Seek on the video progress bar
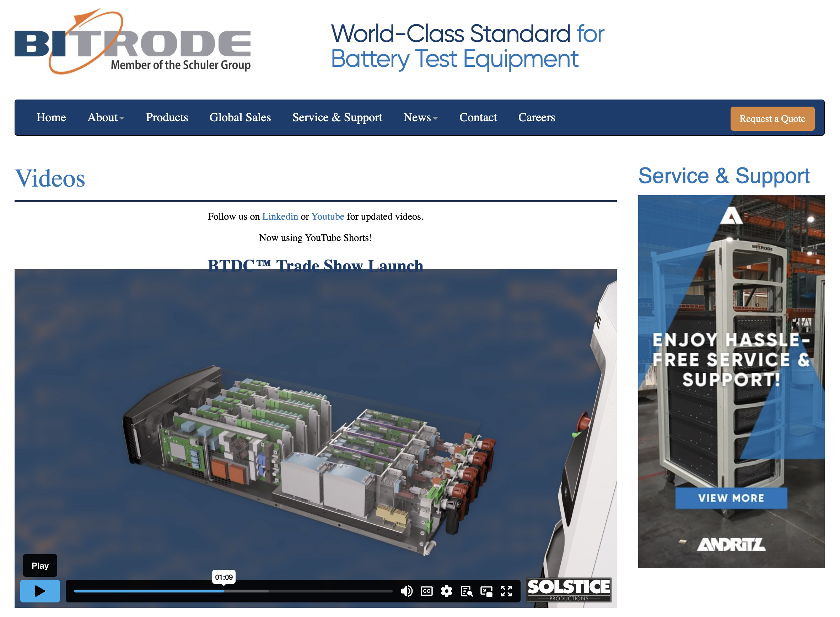Image resolution: width=840 pixels, height=617 pixels. point(233,591)
